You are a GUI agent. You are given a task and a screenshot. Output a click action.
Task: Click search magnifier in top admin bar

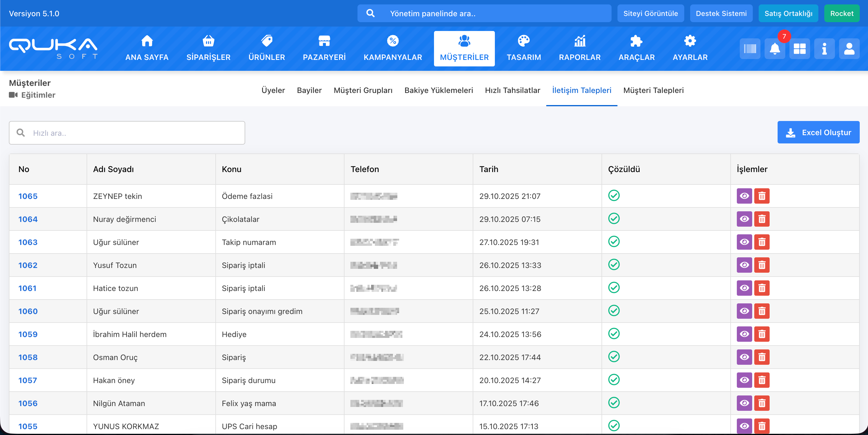(370, 14)
